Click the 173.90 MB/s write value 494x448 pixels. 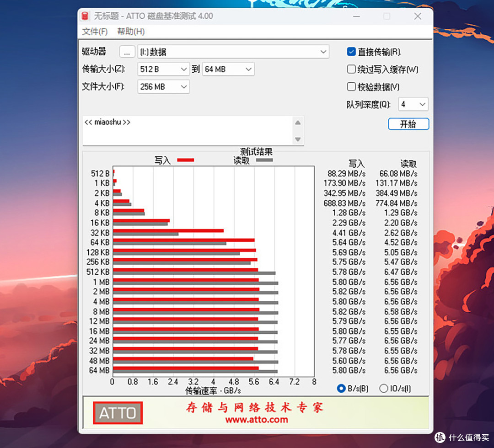tap(344, 183)
